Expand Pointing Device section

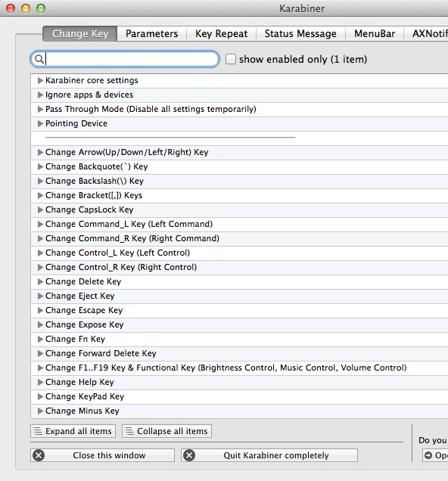click(40, 123)
